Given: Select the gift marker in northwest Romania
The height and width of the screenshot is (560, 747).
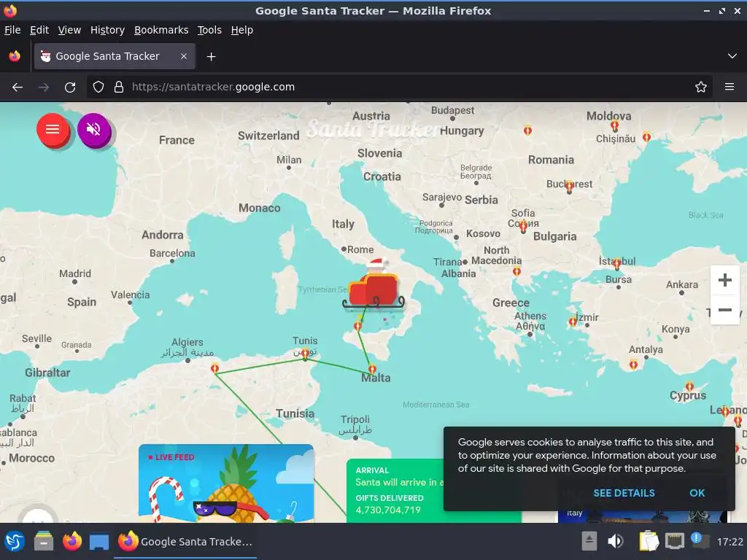Looking at the screenshot, I should pyautogui.click(x=527, y=131).
